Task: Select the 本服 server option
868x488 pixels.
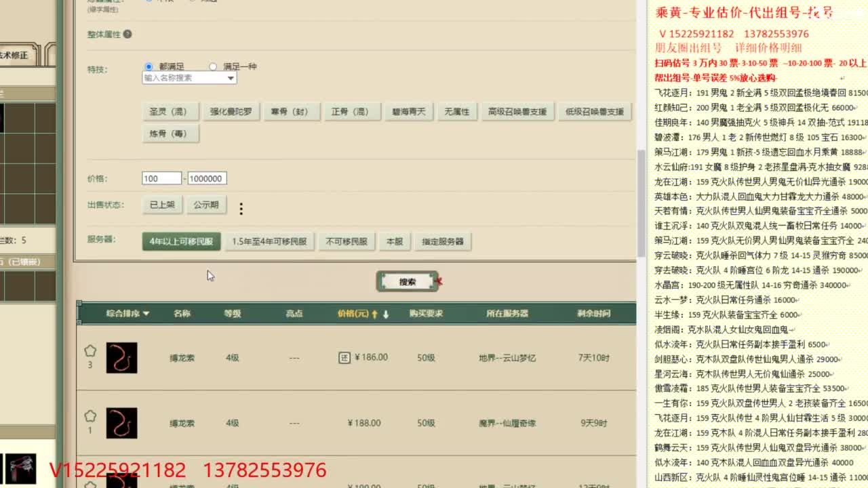Action: coord(395,241)
